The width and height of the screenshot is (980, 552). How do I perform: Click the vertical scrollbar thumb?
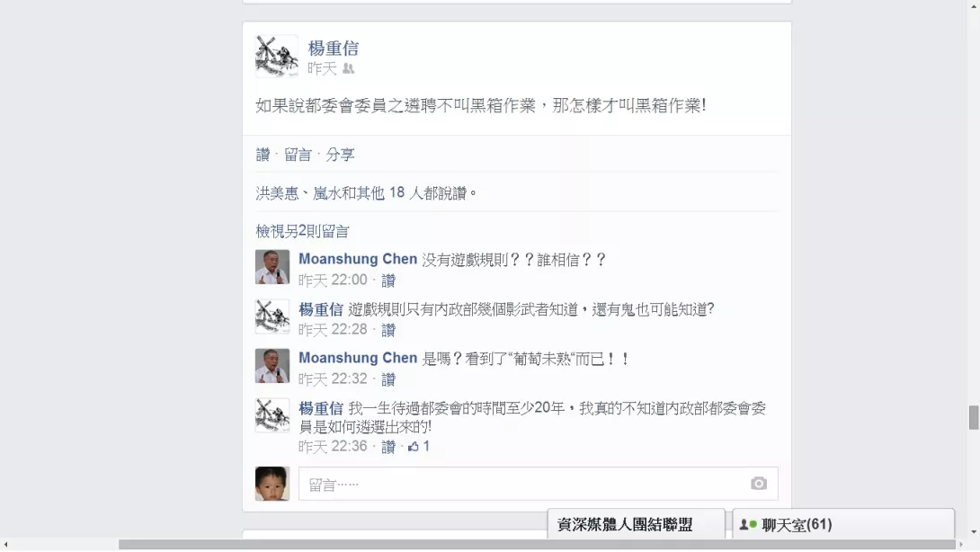point(974,417)
